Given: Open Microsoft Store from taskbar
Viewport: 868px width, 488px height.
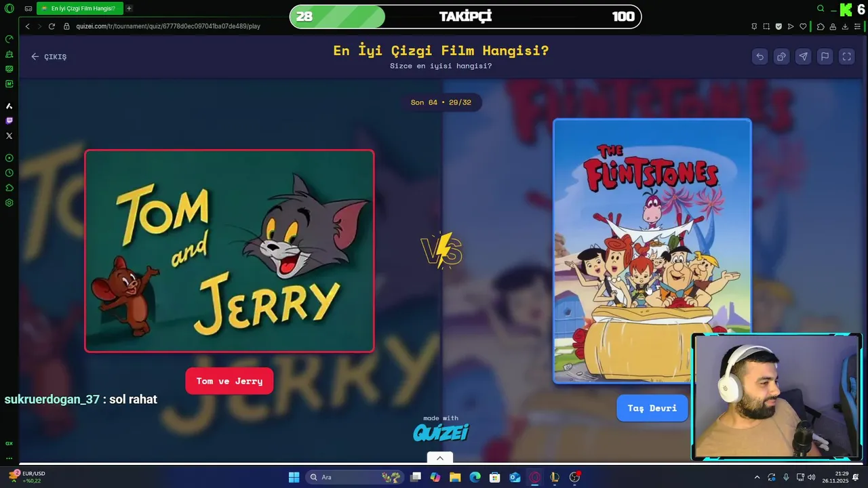Looking at the screenshot, I should 495,477.
